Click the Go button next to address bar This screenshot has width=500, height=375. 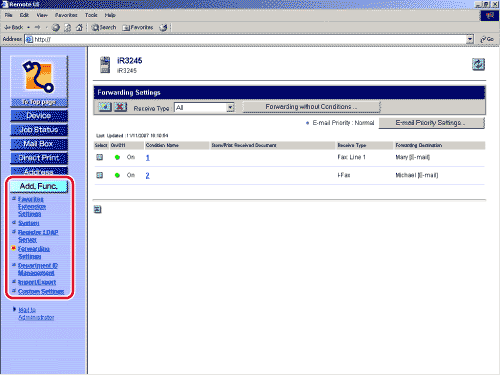click(x=487, y=39)
